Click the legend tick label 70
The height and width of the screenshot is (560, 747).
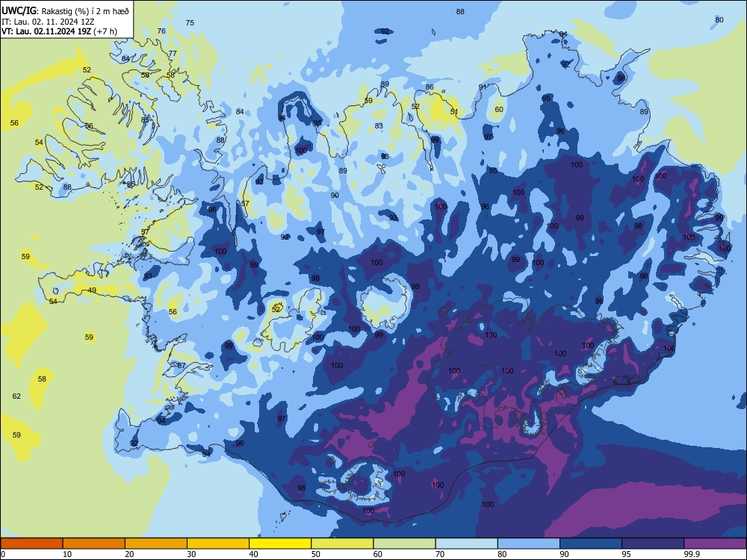[440, 554]
